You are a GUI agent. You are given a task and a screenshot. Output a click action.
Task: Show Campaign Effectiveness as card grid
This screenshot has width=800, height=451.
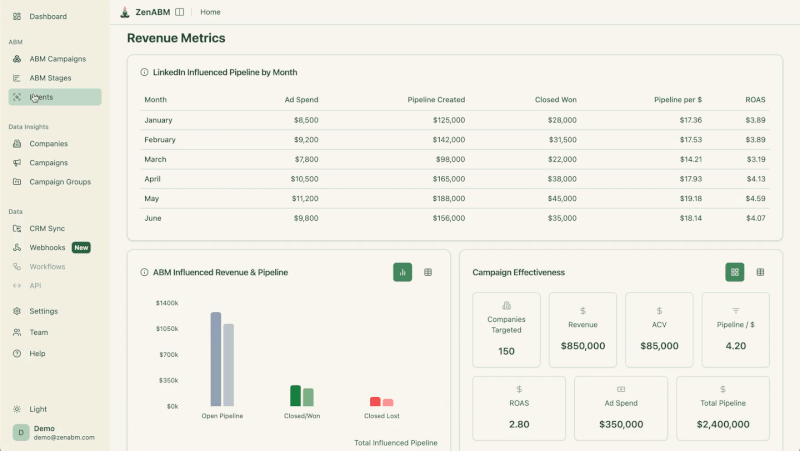click(x=735, y=272)
